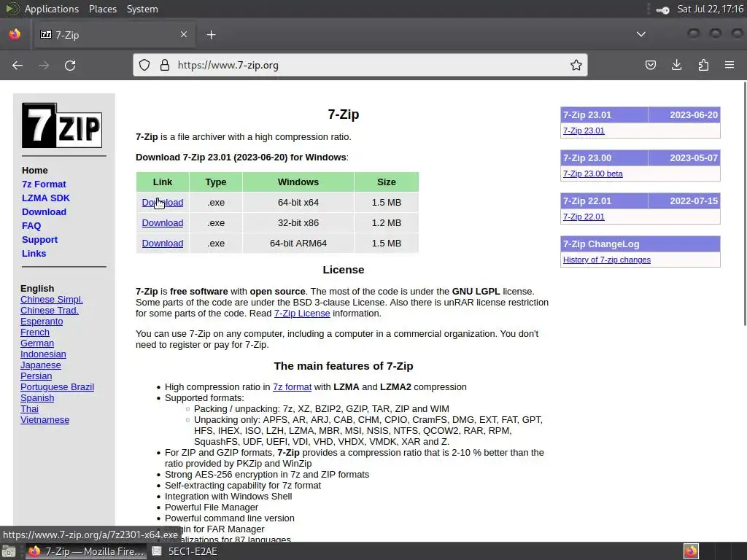Open the tracking protection shield icon
The width and height of the screenshot is (747, 560).
pos(144,65)
